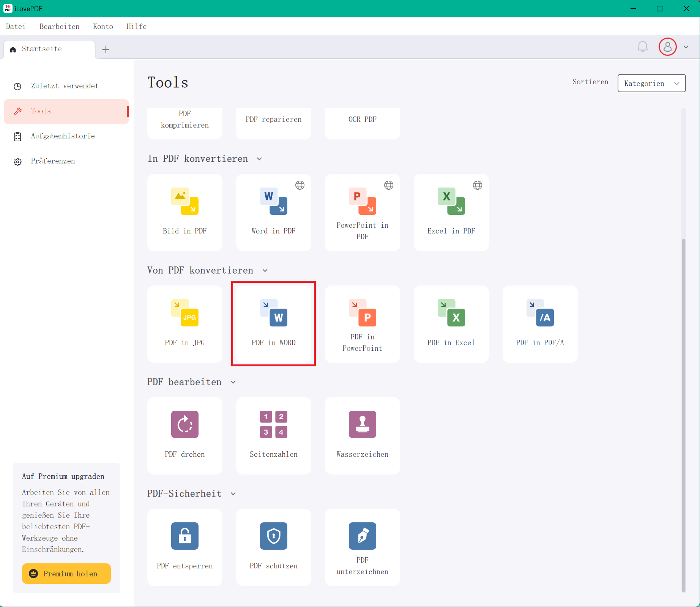Viewport: 700px width, 607px height.
Task: Choose the PDF in WORD tool
Action: point(274,324)
